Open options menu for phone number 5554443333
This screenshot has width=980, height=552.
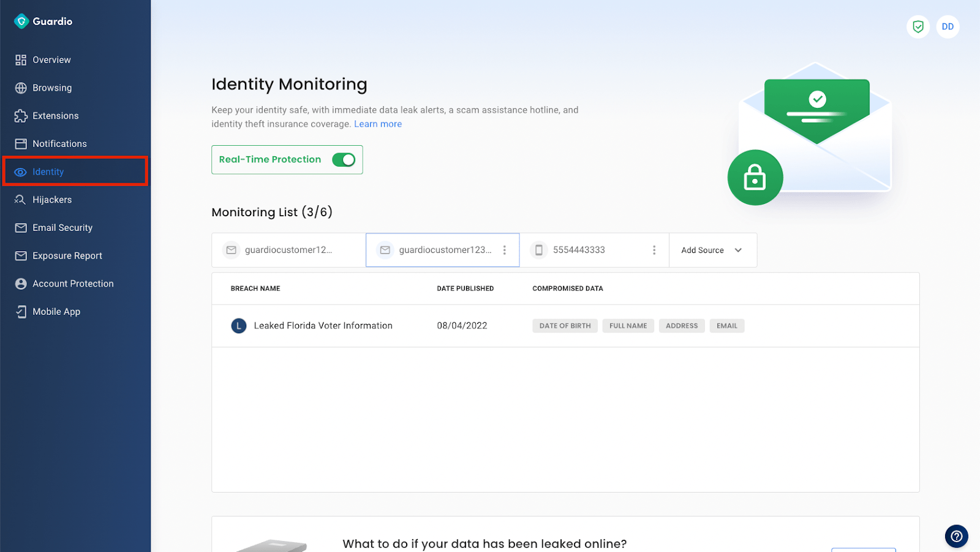click(x=655, y=250)
